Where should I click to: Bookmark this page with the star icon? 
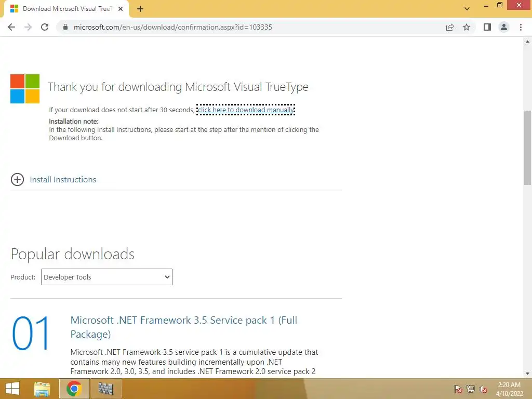pos(467,27)
